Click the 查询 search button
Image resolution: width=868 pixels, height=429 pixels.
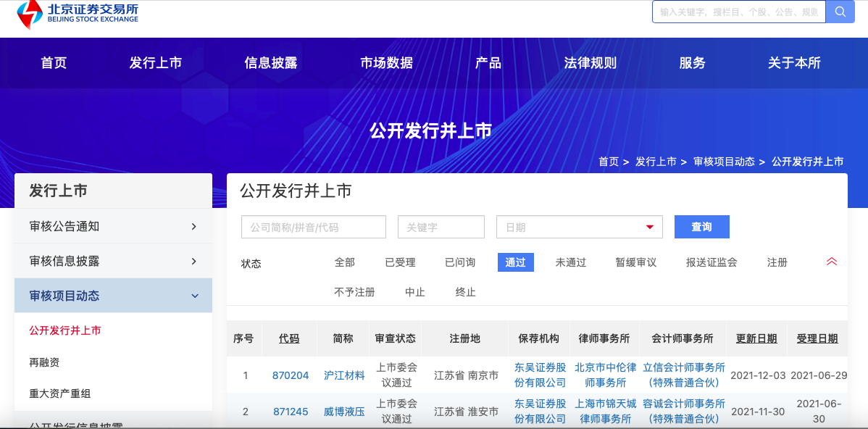click(701, 227)
